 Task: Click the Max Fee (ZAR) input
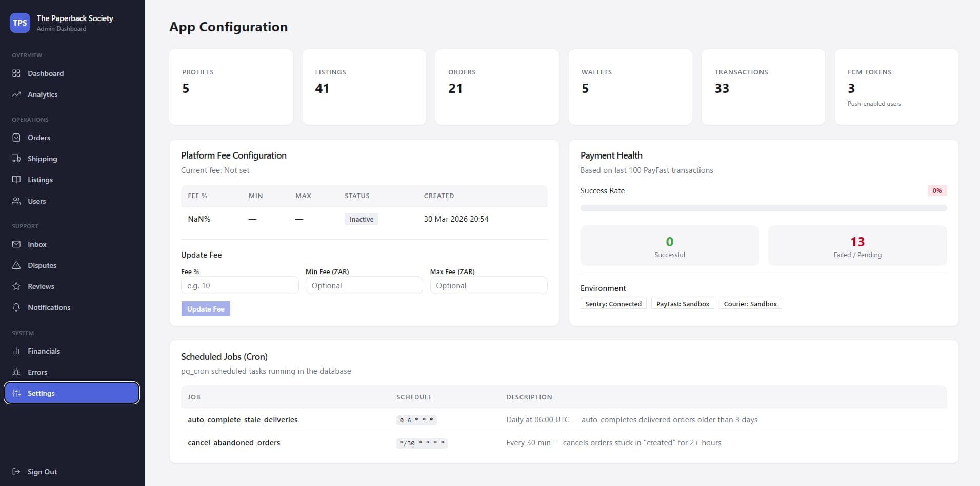(x=488, y=285)
